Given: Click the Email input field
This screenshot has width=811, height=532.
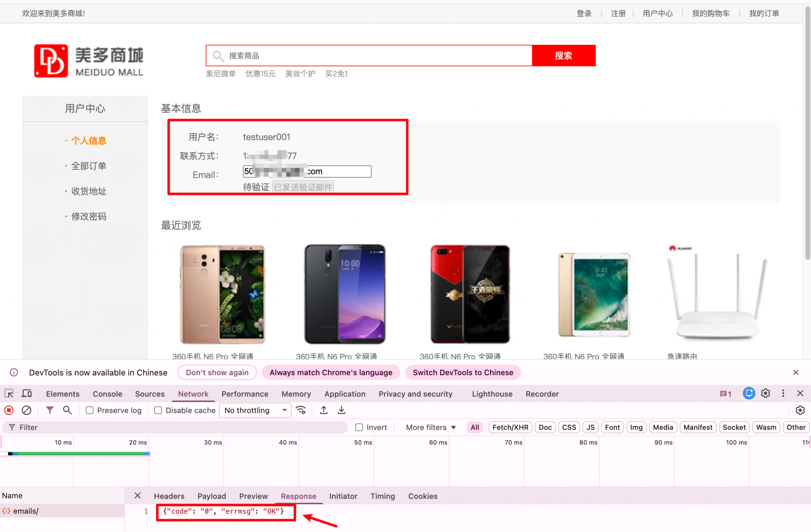Looking at the screenshot, I should click(307, 171).
